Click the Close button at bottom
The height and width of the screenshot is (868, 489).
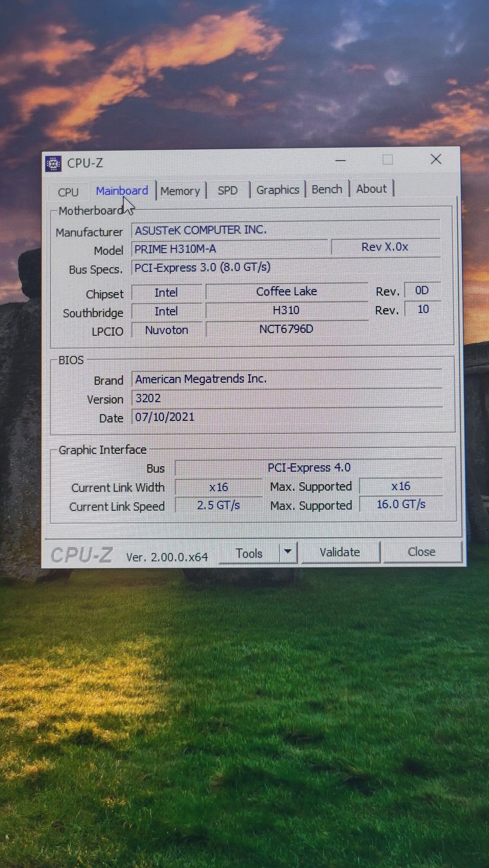point(422,552)
